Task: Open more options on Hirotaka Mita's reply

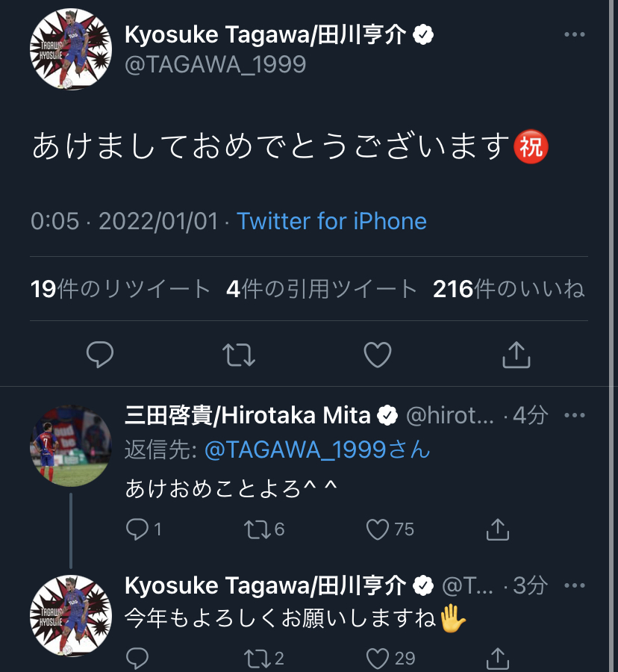Action: pos(574,415)
